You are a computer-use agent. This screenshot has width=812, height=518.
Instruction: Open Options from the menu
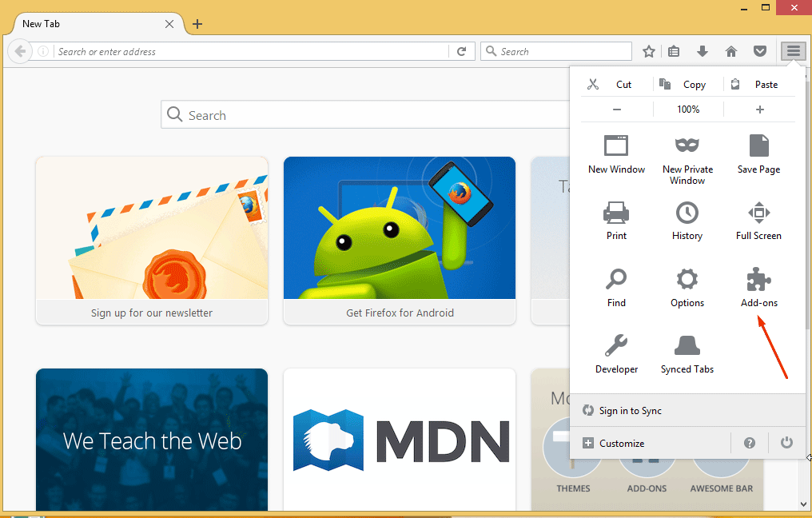pyautogui.click(x=687, y=288)
